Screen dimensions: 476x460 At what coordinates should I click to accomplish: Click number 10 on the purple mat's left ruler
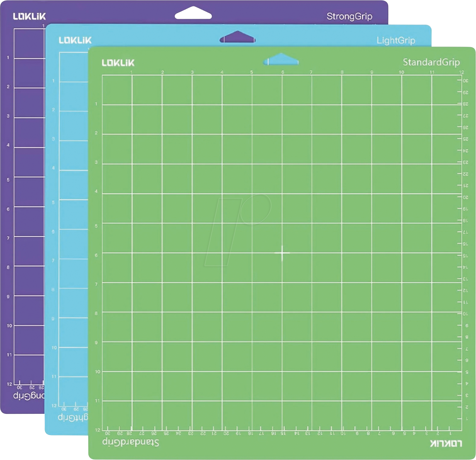(x=9, y=326)
